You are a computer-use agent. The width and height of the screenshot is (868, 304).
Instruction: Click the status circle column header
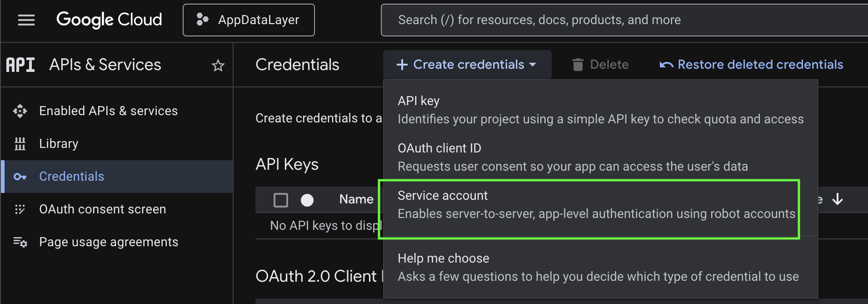(x=307, y=200)
